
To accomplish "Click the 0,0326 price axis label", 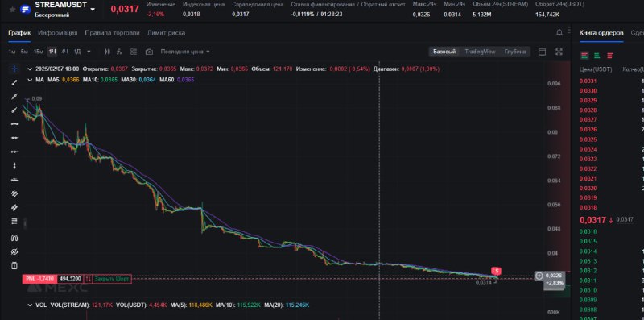I will 555,276.
